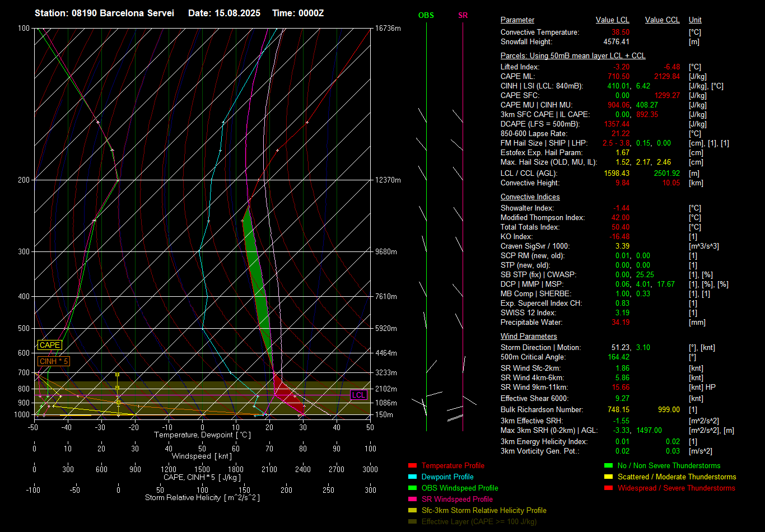Click the "Wind Parameters" section heading
Viewport: 765px width, 532px height.
pos(529,337)
